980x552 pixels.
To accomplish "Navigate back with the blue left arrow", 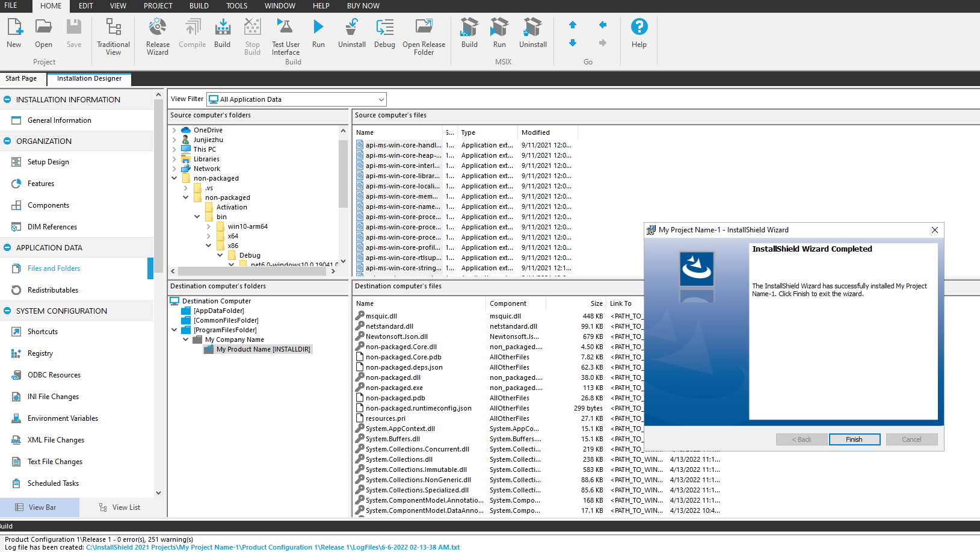I will (x=603, y=25).
